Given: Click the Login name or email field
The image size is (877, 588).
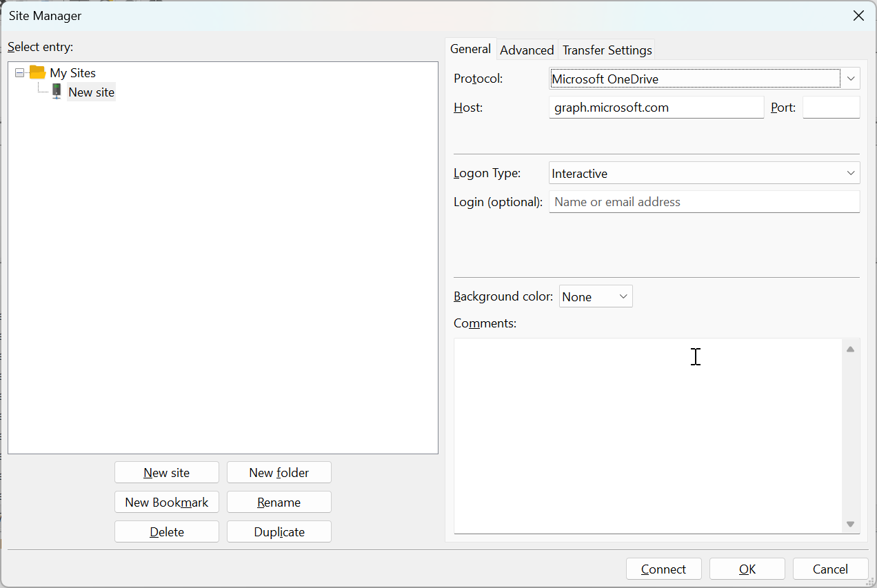Looking at the screenshot, I should tap(704, 202).
